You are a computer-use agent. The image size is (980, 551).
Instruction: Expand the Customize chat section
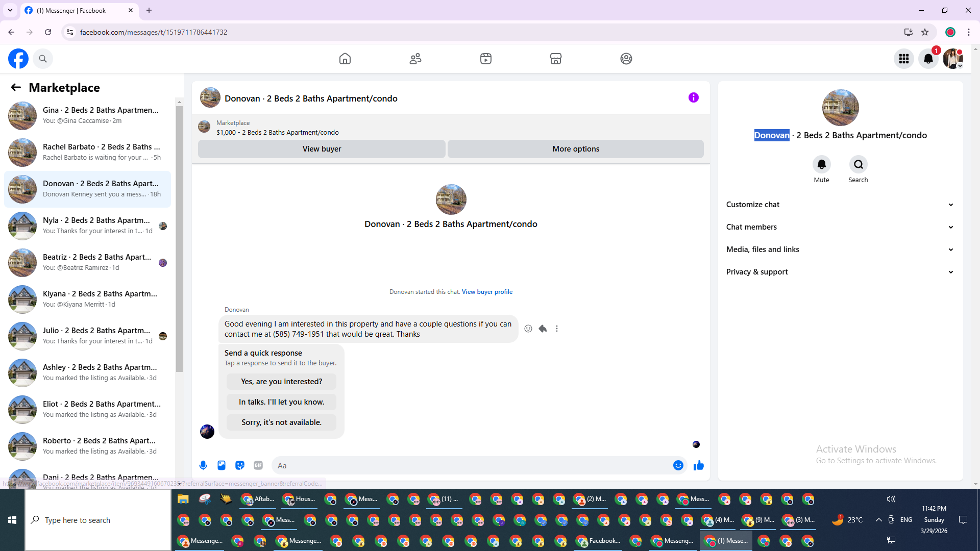pos(841,205)
